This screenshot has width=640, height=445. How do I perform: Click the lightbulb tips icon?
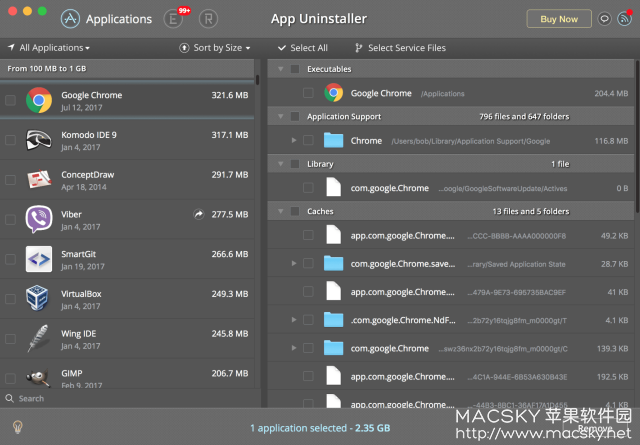pyautogui.click(x=18, y=427)
